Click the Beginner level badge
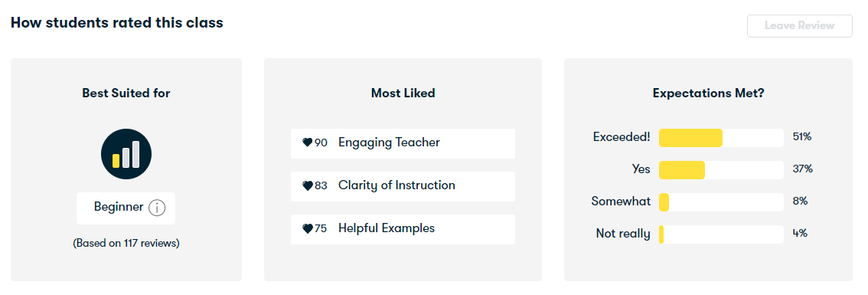Screen dimensions: 868x295 click(x=126, y=208)
